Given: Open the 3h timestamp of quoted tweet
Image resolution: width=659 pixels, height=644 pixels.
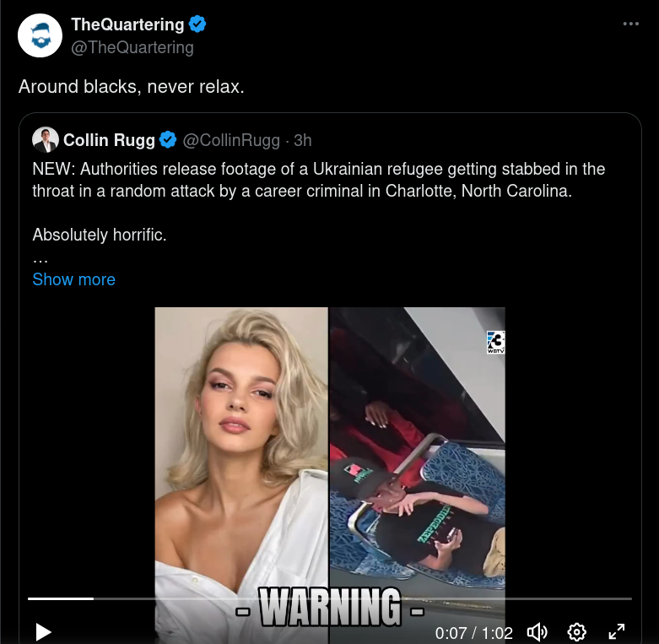Looking at the screenshot, I should (x=303, y=140).
